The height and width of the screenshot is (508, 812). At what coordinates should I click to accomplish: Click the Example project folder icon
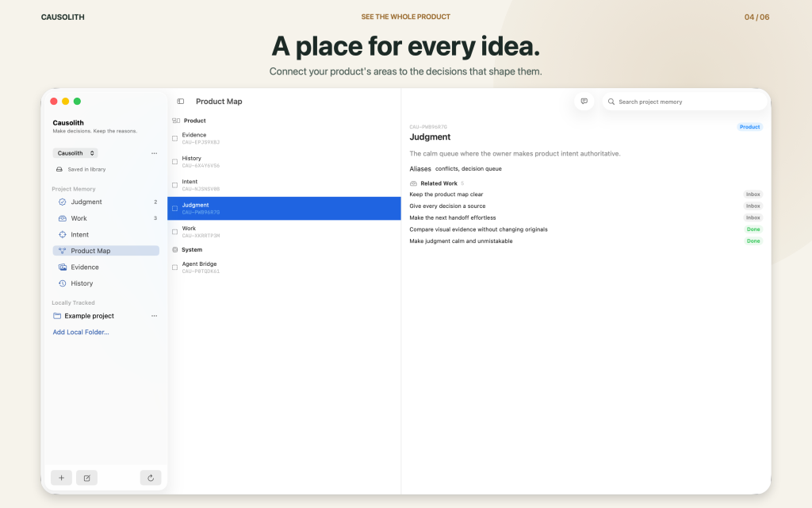tap(57, 316)
